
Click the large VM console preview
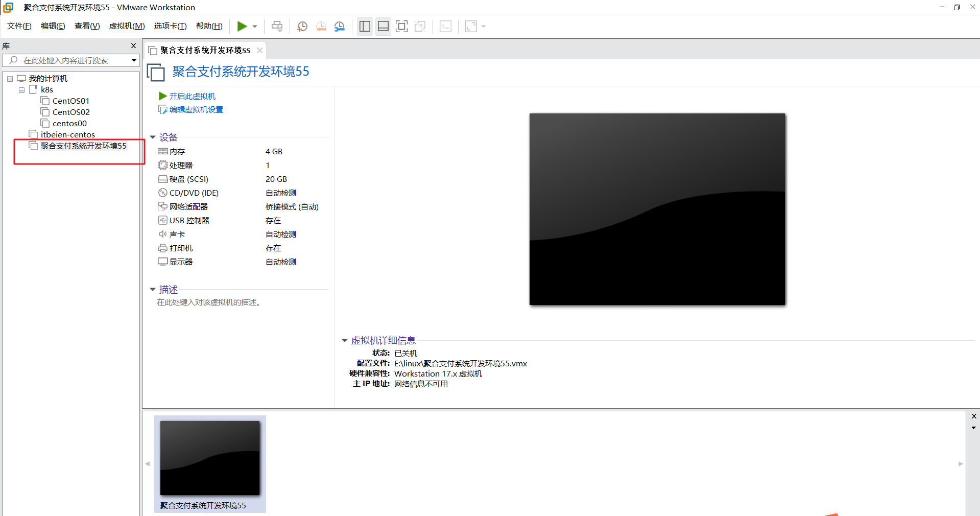pyautogui.click(x=657, y=209)
